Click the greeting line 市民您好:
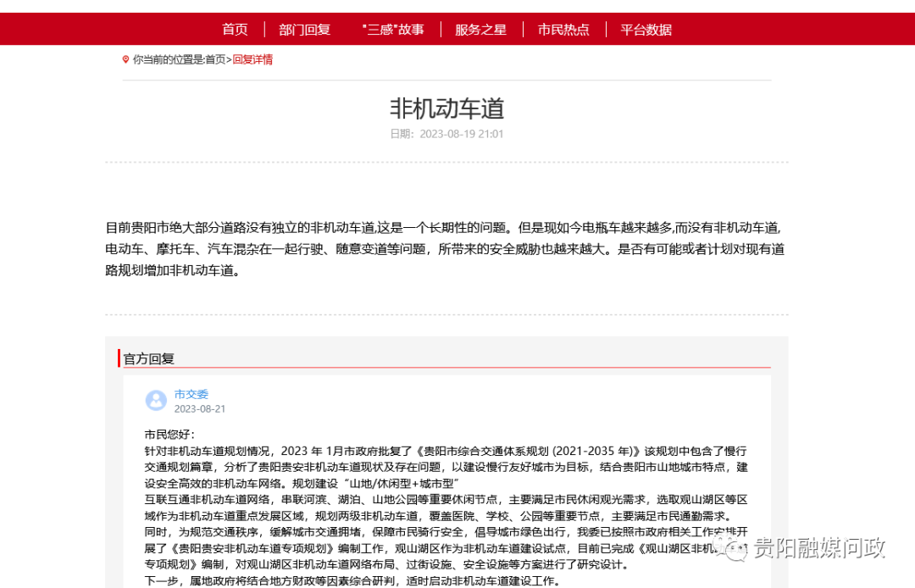This screenshot has height=588, width=915. pos(169,435)
